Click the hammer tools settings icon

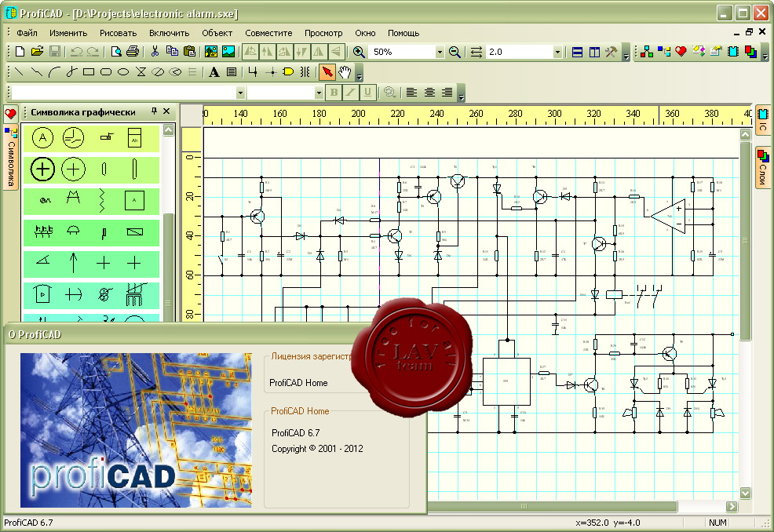(611, 52)
